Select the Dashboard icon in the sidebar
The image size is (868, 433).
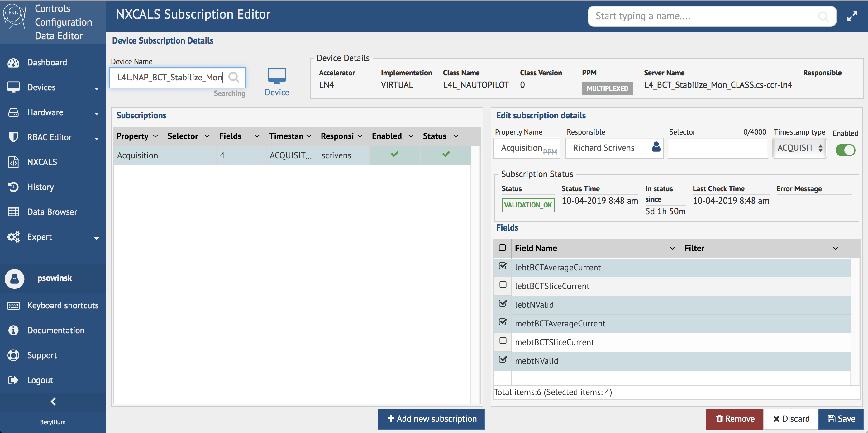tap(13, 62)
